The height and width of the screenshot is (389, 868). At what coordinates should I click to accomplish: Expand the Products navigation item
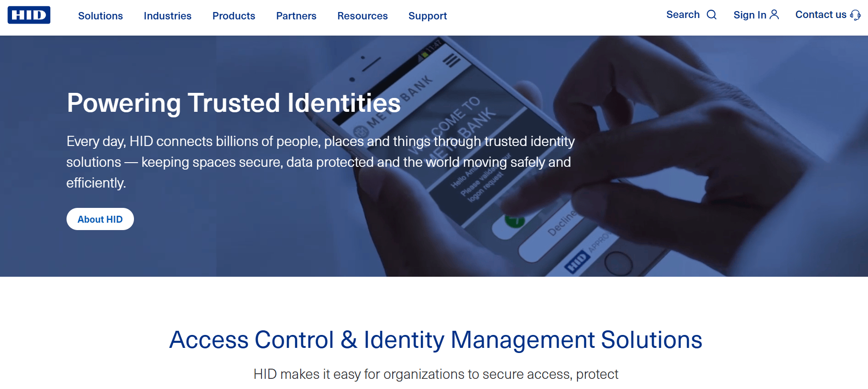pyautogui.click(x=234, y=16)
